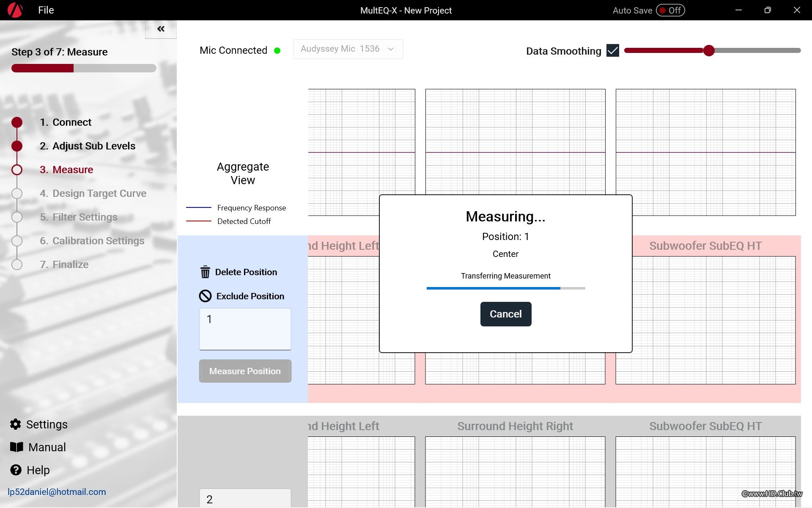
Task: Restore down the MultEQ-X window
Action: tap(768, 10)
